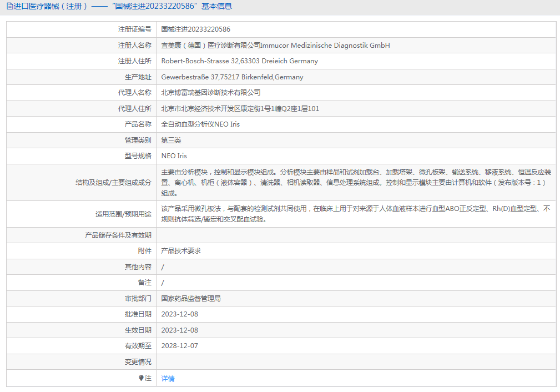The image size is (560, 392).
Task: Select expiry date 2028-12-07
Action: [180, 346]
